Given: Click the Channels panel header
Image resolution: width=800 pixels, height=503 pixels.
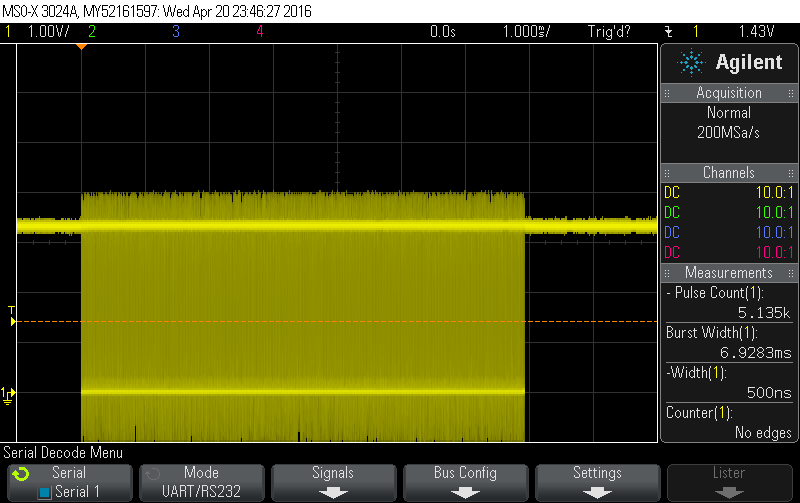Looking at the screenshot, I should 729,173.
